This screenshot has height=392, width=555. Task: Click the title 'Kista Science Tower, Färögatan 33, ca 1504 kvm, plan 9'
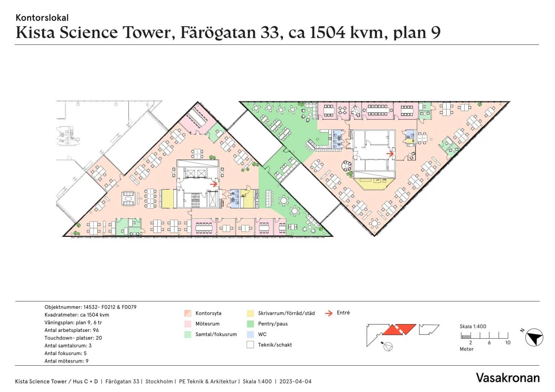click(228, 32)
